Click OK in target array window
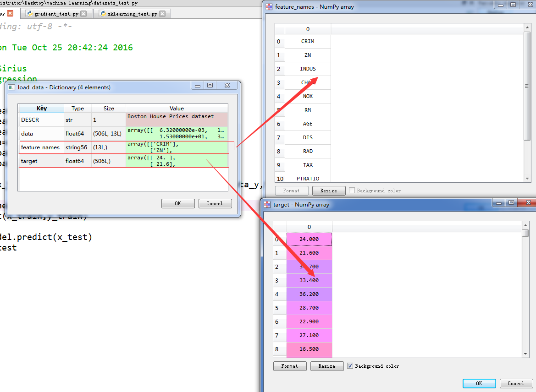536x392 pixels. tap(479, 383)
